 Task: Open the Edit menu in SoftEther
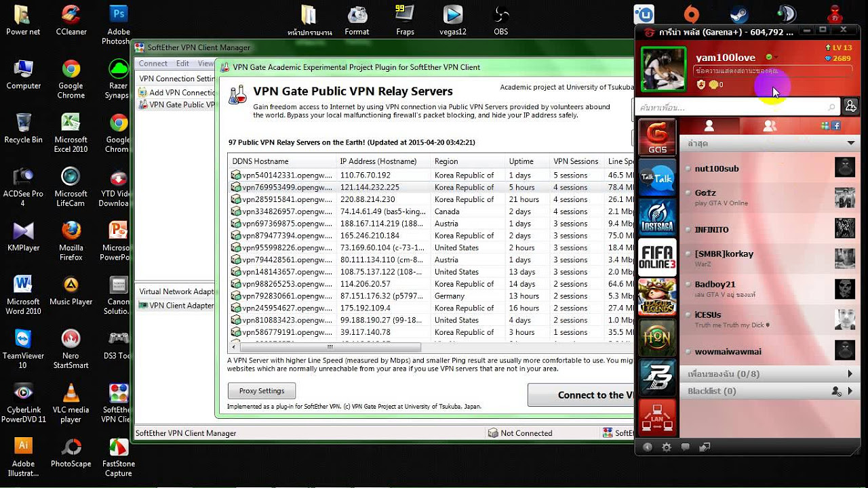tap(183, 63)
